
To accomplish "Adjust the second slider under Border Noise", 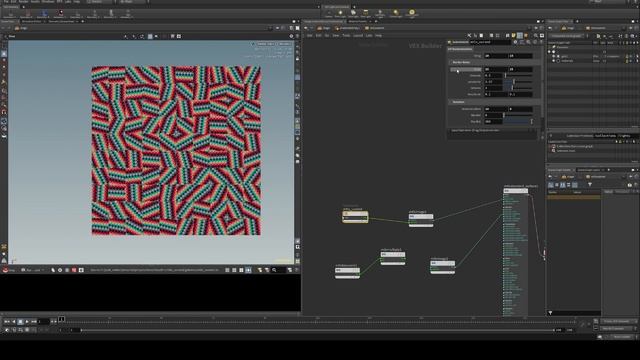I will (518, 82).
